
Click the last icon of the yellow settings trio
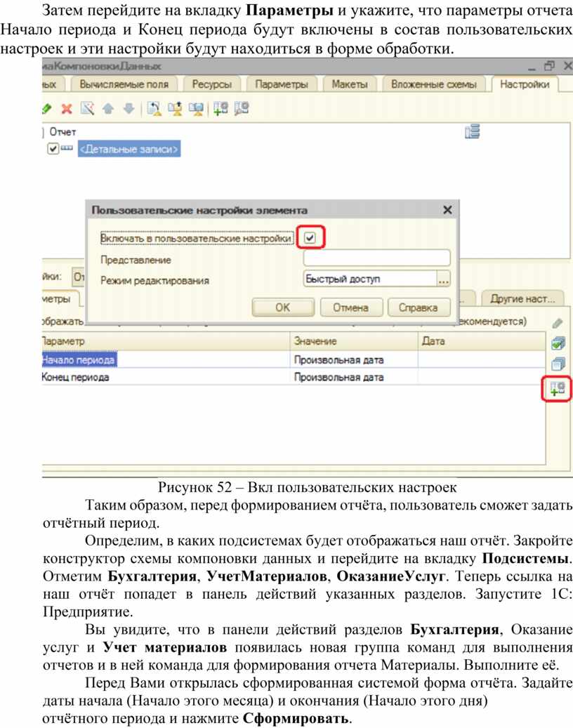(196, 109)
